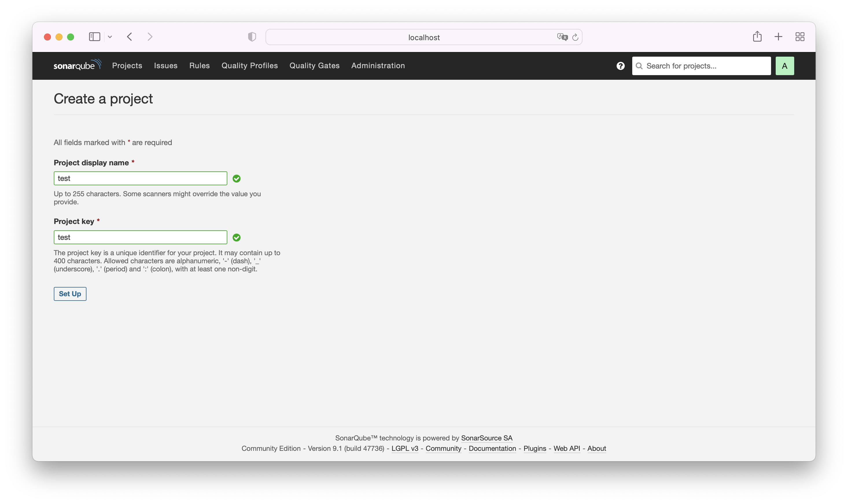
Task: Open a new tab with plus icon
Action: [778, 37]
